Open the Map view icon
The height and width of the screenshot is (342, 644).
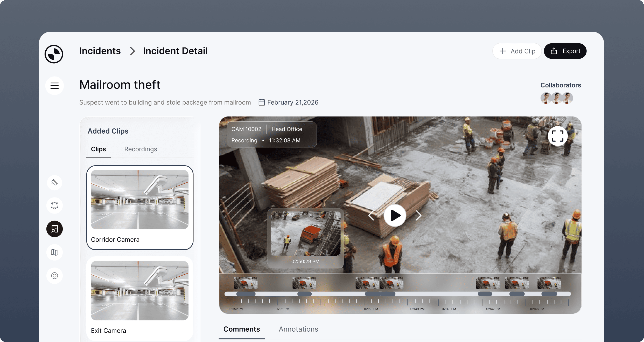(54, 252)
